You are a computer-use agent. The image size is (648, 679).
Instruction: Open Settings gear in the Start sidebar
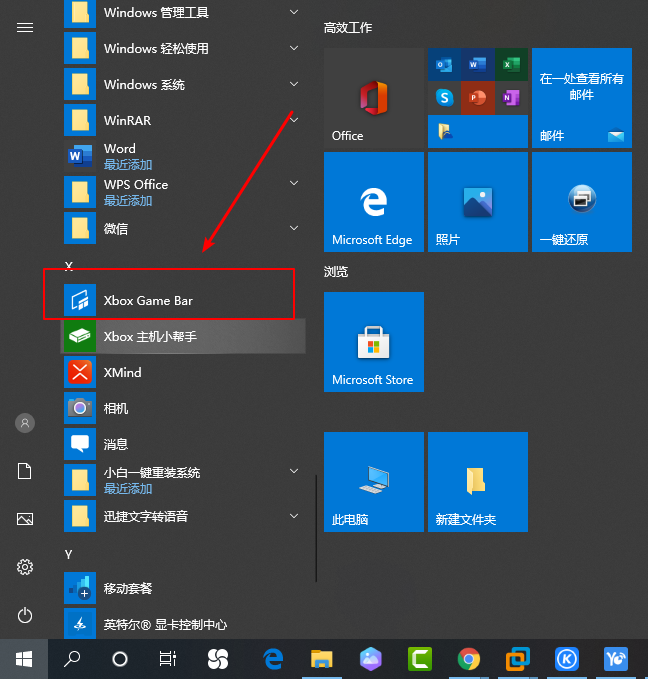(25, 567)
